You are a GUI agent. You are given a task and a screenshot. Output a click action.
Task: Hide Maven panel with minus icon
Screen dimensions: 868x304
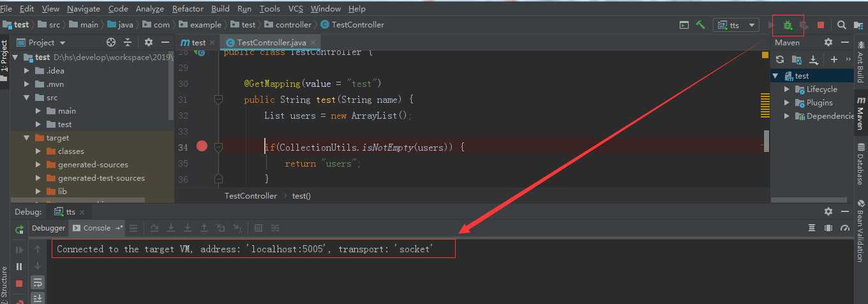point(846,42)
